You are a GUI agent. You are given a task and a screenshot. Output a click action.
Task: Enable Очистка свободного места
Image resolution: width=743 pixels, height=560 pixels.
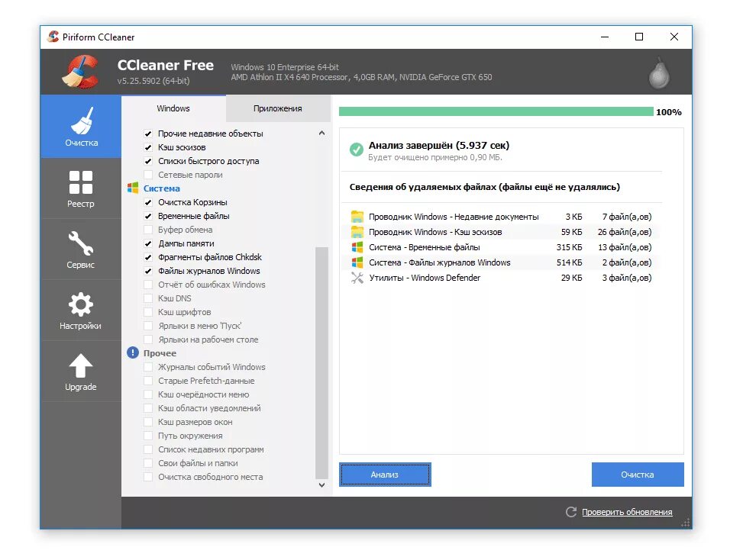click(148, 477)
